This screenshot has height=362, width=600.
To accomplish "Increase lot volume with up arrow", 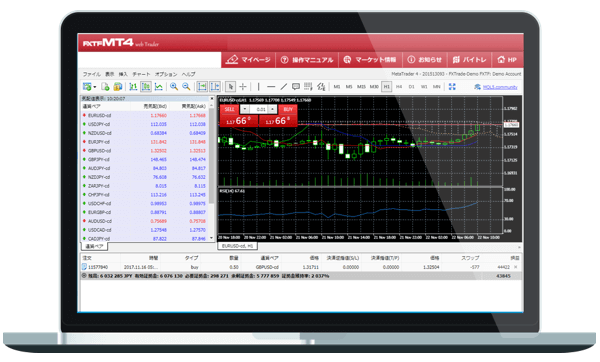I will 272,109.
